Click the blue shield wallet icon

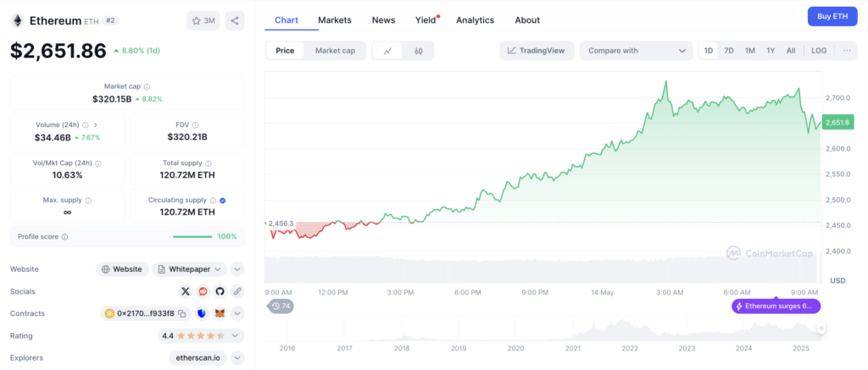(203, 313)
